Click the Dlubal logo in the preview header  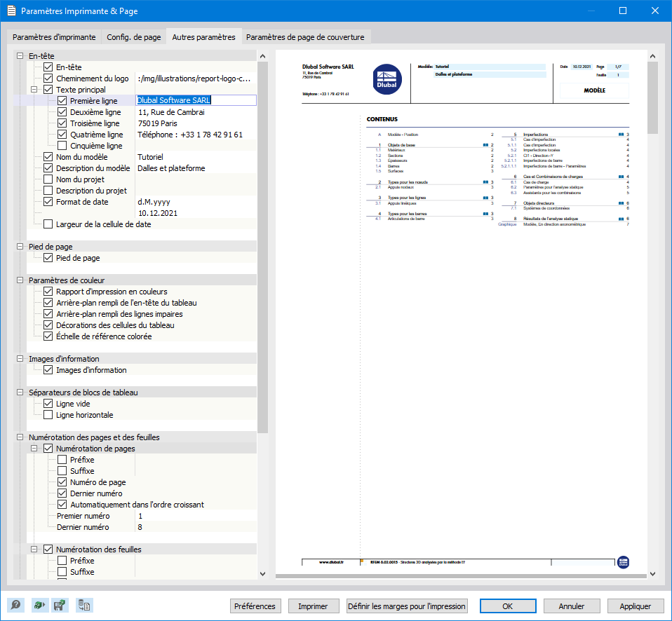(x=387, y=79)
